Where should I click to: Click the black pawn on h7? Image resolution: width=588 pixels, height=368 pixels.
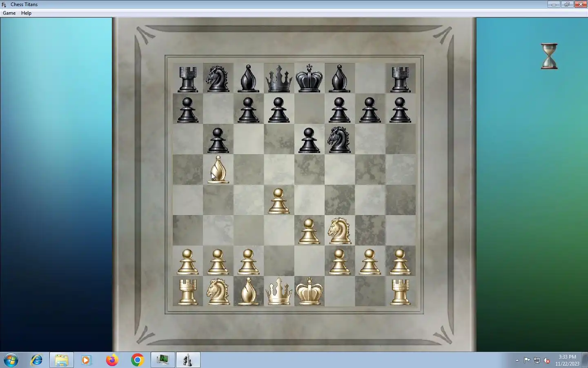[x=400, y=110]
